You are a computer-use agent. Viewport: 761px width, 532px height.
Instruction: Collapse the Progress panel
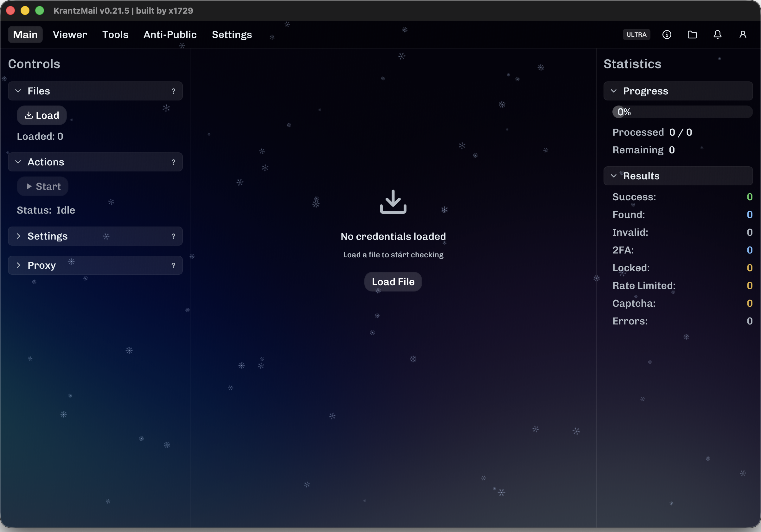(613, 91)
